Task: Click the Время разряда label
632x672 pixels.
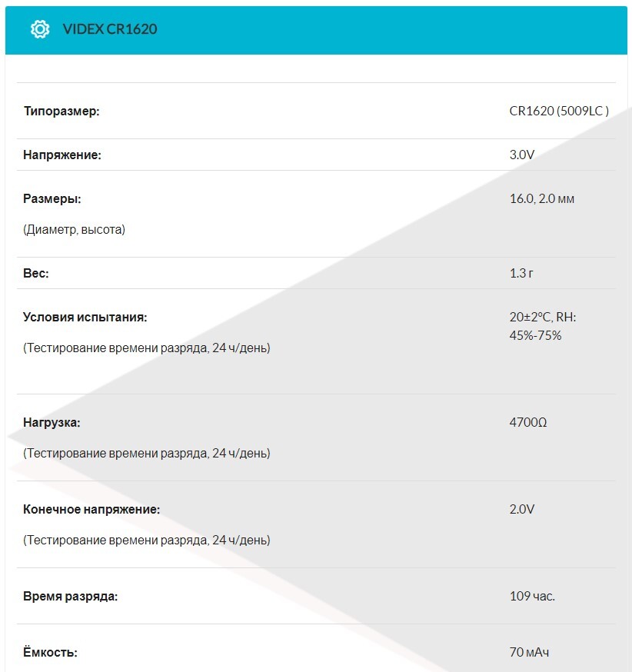Action: pos(71,597)
